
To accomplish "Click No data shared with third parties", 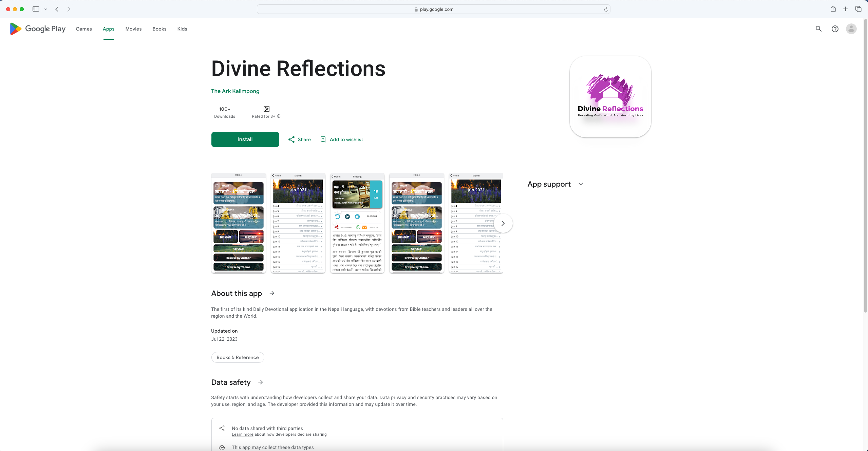I will tap(267, 428).
